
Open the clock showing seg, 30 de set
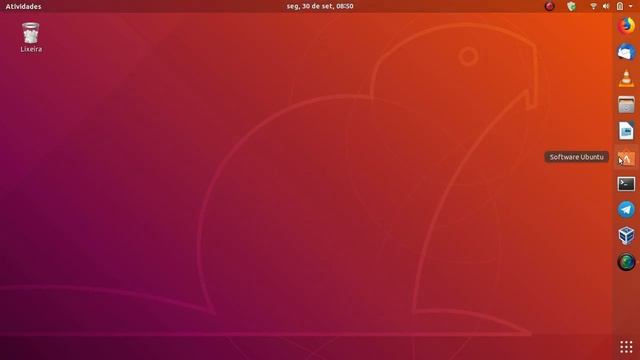[x=320, y=6]
